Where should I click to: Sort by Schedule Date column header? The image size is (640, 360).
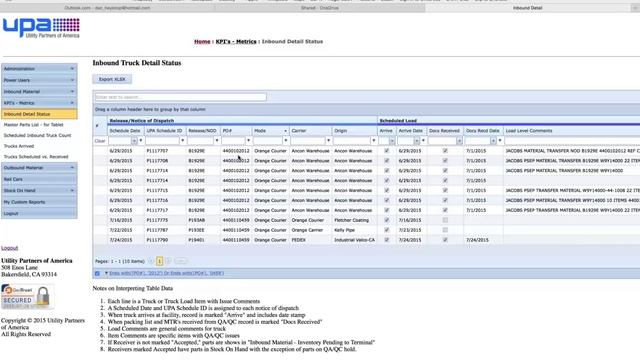tap(126, 131)
